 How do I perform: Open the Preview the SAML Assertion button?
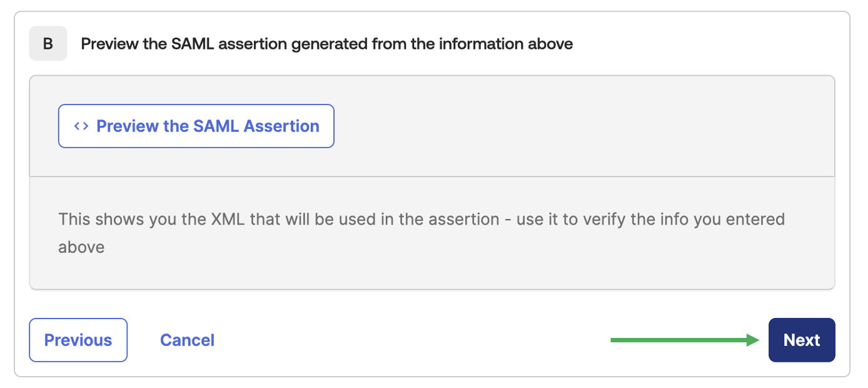tap(196, 126)
